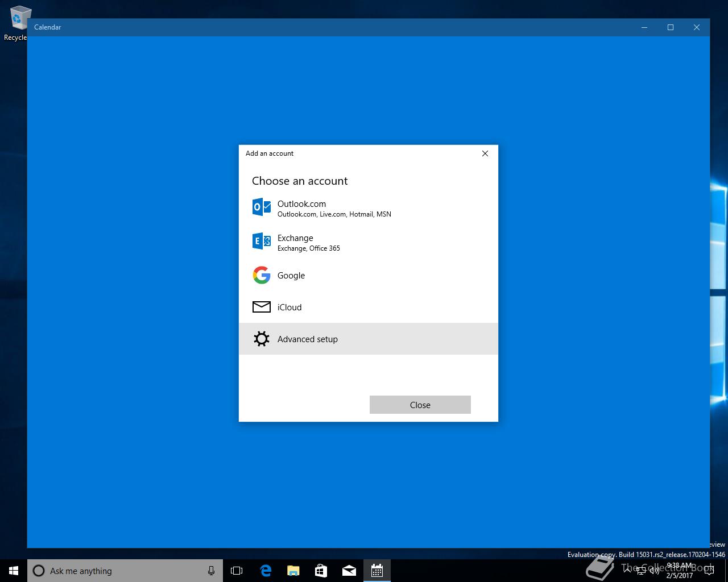This screenshot has height=582, width=728.
Task: Open the Advanced setup gear icon
Action: click(x=262, y=339)
